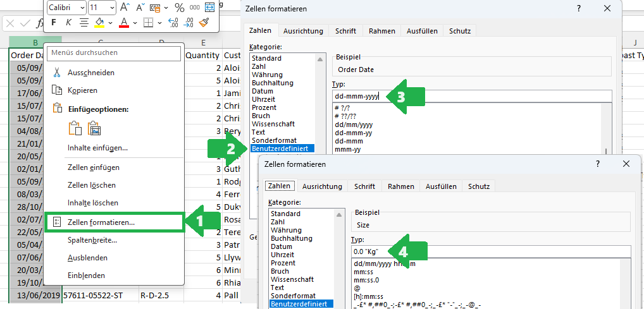The width and height of the screenshot is (644, 309).
Task: Click Typ field containing dd-mmm-yyyy
Action: point(472,97)
